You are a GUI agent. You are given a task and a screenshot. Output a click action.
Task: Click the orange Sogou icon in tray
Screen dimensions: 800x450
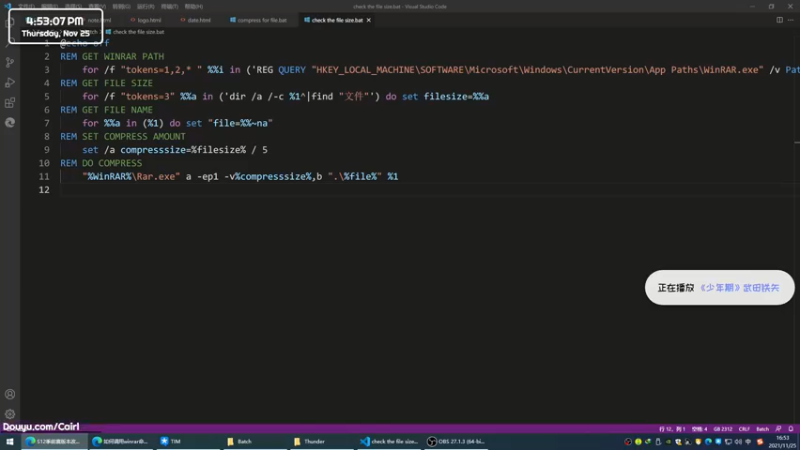[760, 442]
